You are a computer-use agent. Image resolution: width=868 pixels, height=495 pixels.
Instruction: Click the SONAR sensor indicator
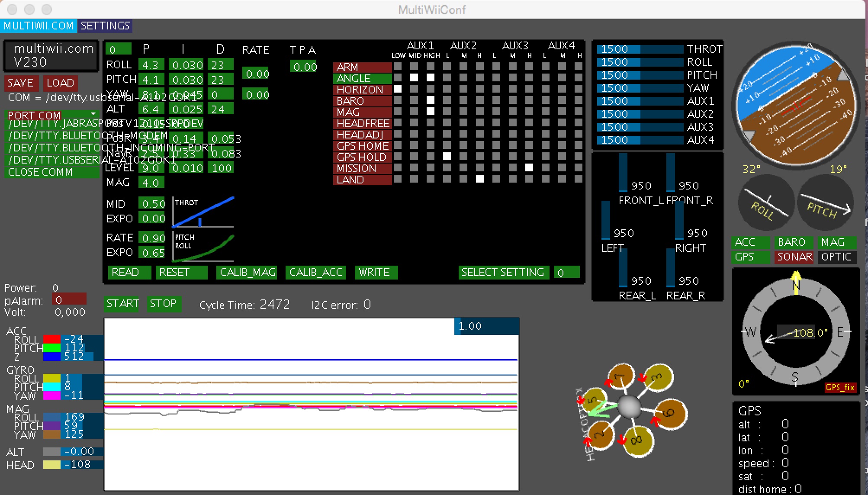794,257
